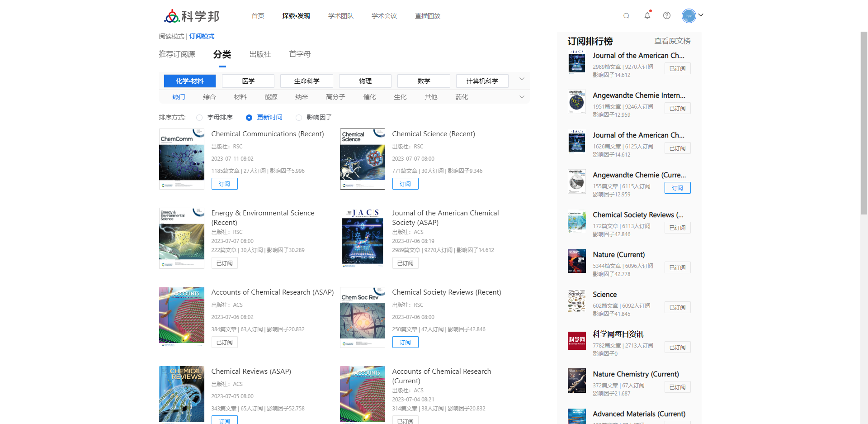Click the search magnifier icon
This screenshot has width=868, height=424.
tap(626, 16)
